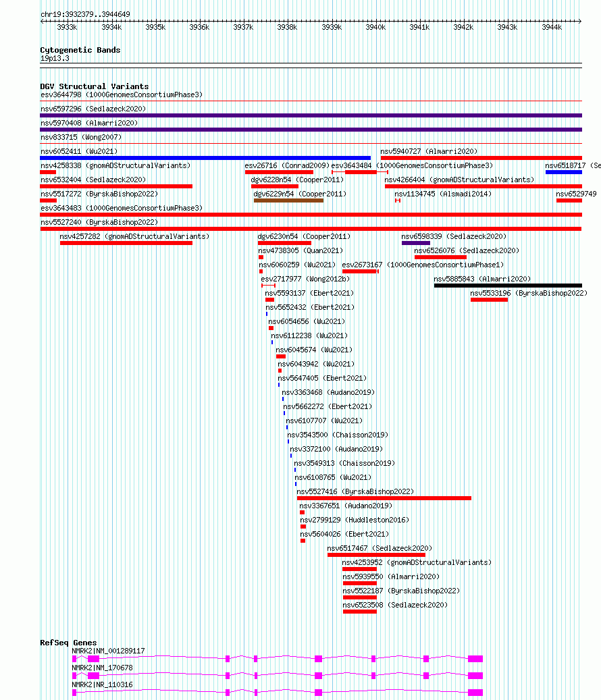Select nsv6054656 (Wu2021) label
This screenshot has height=700, width=601.
point(307,321)
